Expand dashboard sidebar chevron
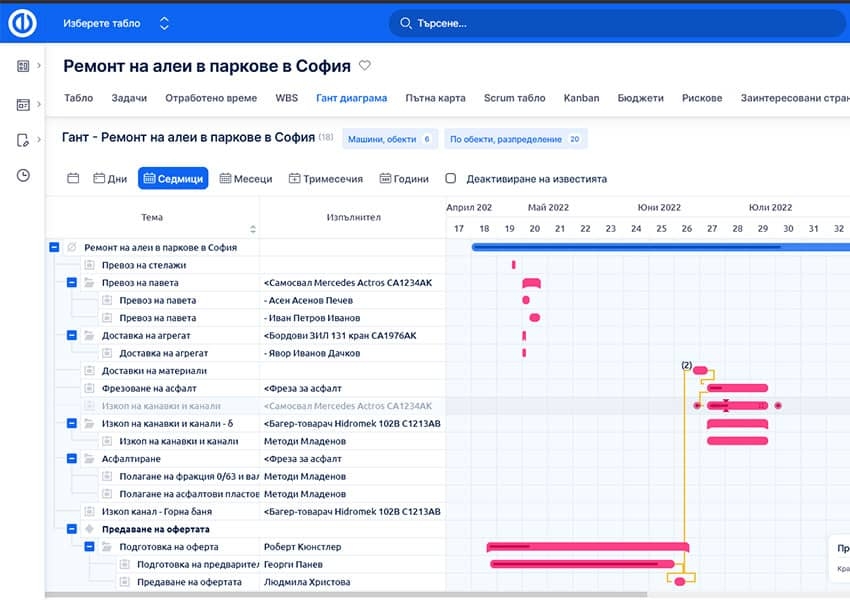The width and height of the screenshot is (850, 600). coord(39,66)
